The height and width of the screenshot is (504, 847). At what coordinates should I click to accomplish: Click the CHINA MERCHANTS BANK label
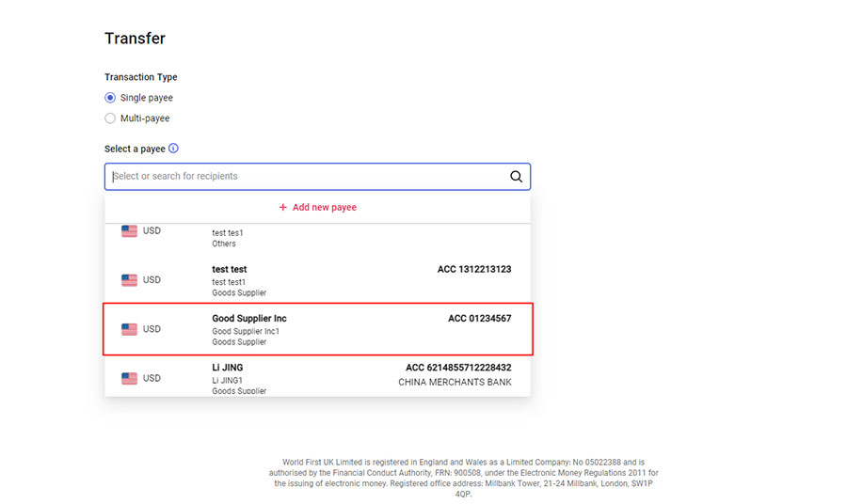point(455,383)
